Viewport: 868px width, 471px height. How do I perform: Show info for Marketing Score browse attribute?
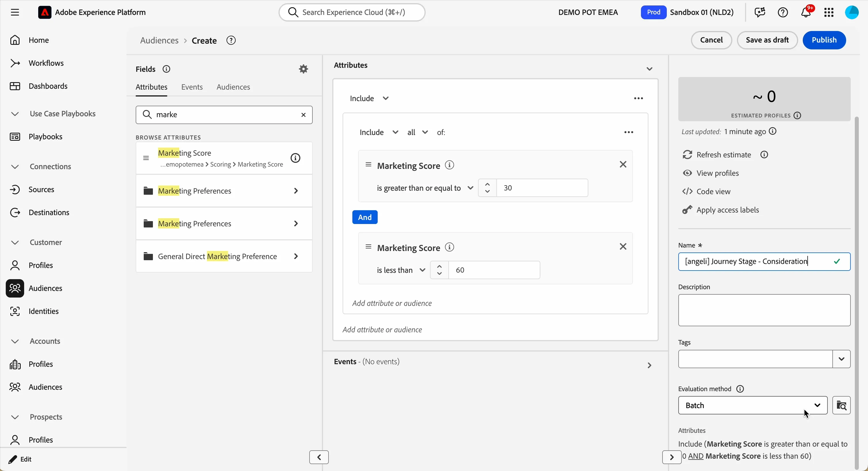(295, 158)
